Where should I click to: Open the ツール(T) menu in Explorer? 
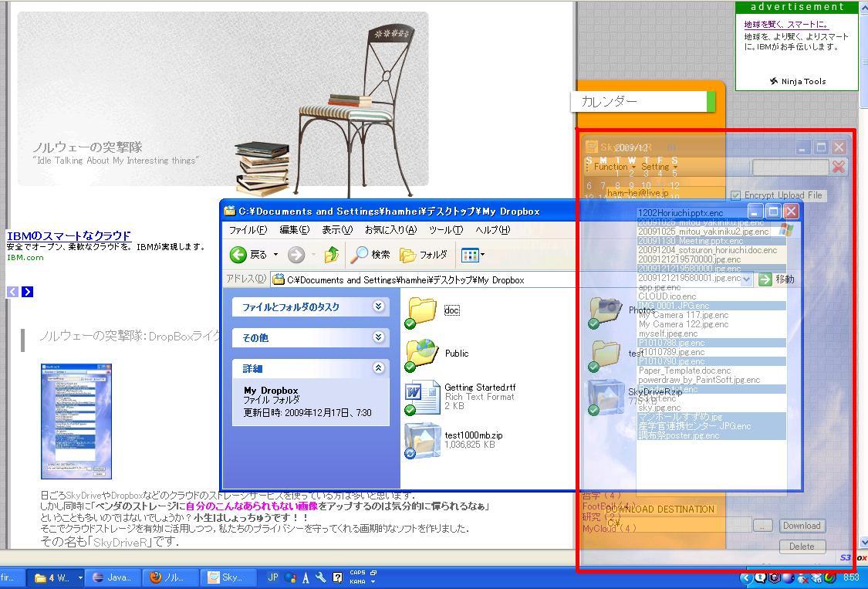(446, 229)
